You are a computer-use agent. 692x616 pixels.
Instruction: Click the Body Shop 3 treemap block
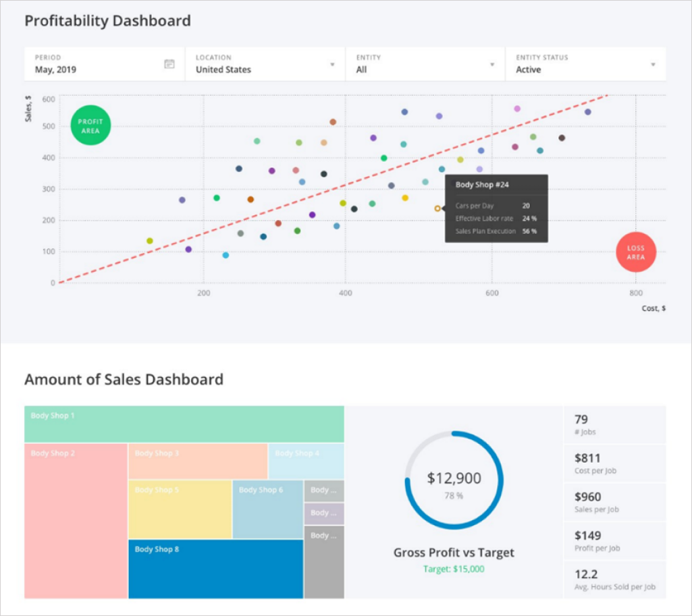(198, 461)
